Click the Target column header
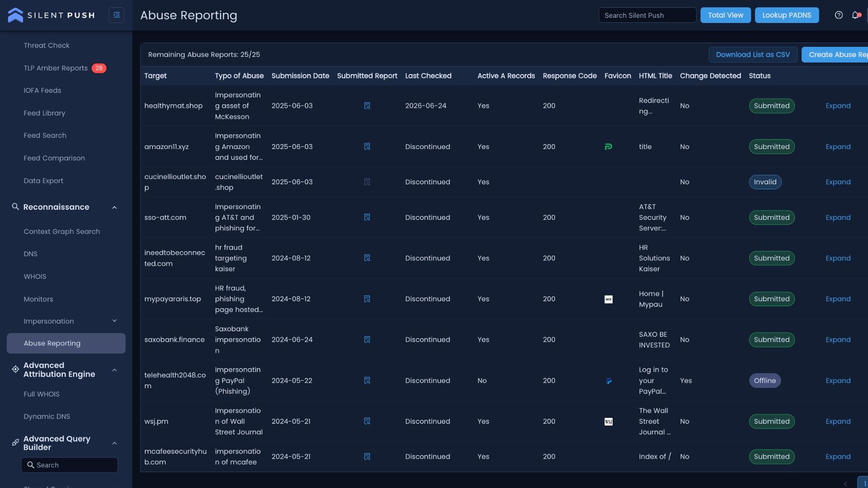This screenshot has height=488, width=868. coord(156,76)
